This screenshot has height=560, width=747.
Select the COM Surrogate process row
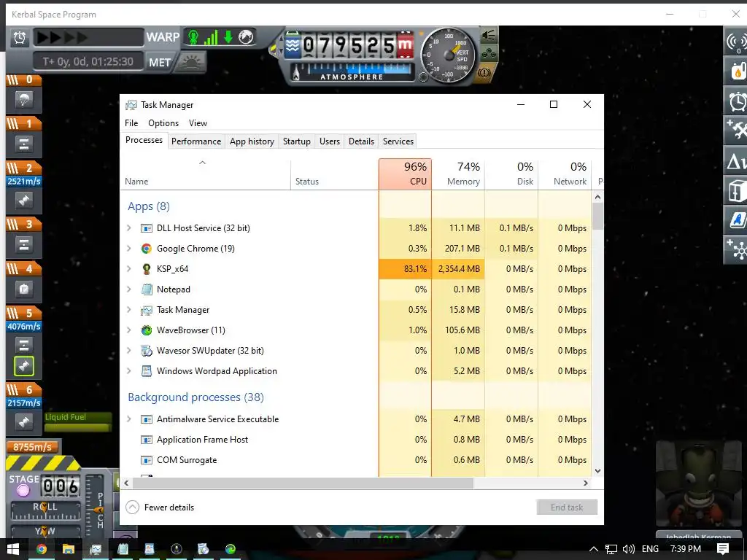356,460
